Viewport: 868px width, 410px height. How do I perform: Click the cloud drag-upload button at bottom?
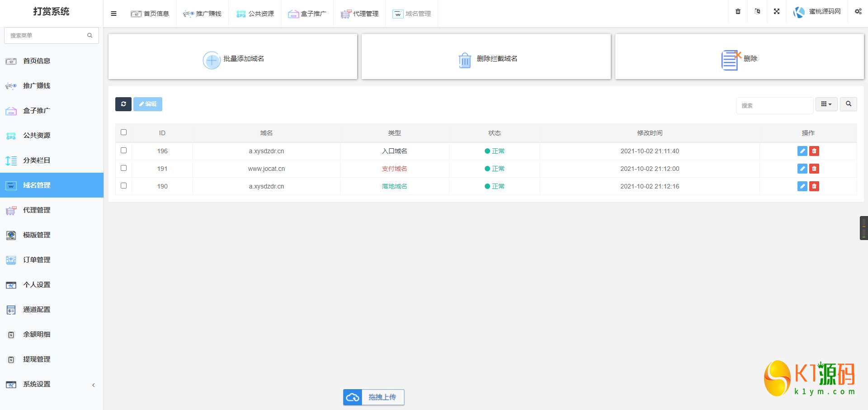(373, 397)
